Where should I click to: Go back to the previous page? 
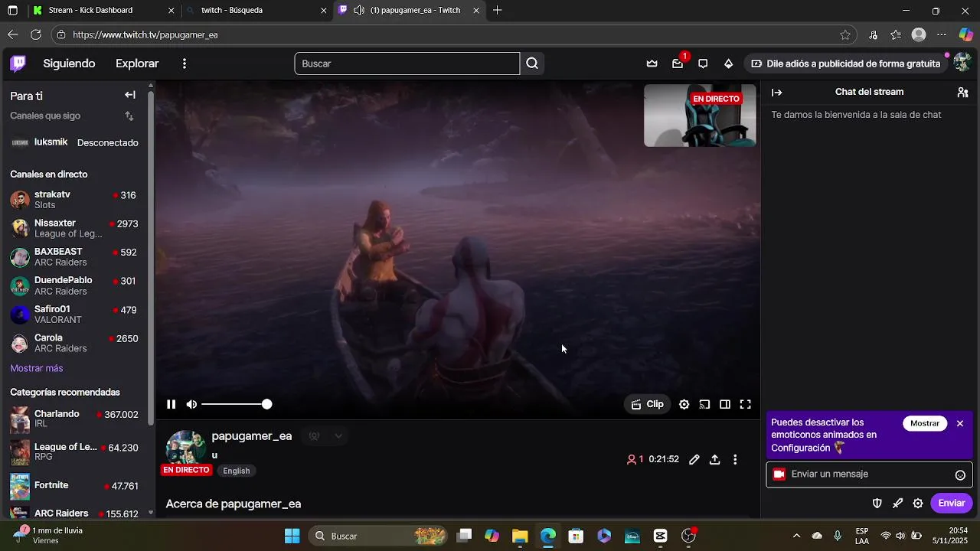pyautogui.click(x=12, y=34)
